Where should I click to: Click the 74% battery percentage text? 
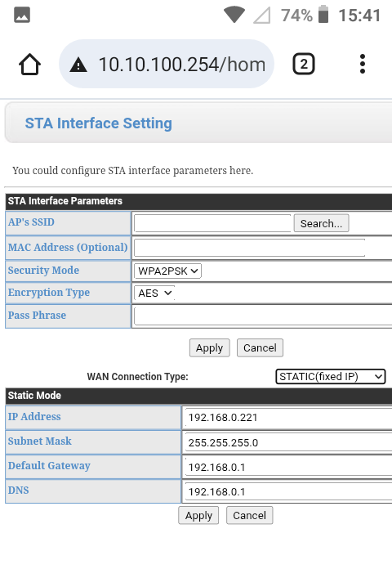(x=296, y=16)
